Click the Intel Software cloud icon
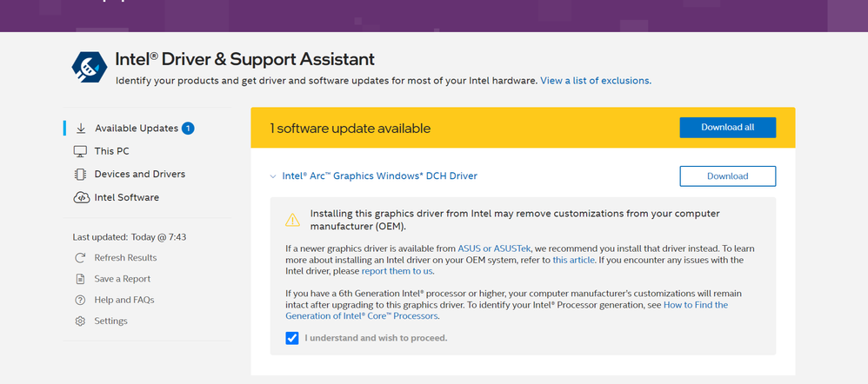 click(81, 198)
